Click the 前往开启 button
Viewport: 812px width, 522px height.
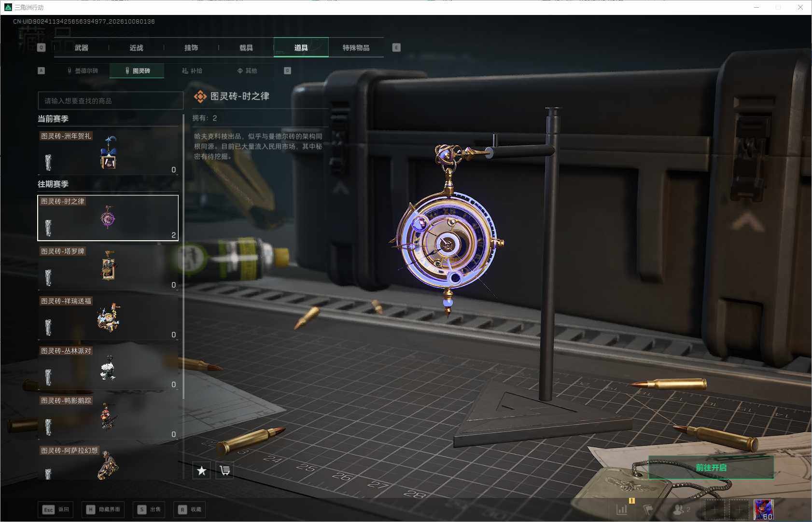click(x=711, y=467)
